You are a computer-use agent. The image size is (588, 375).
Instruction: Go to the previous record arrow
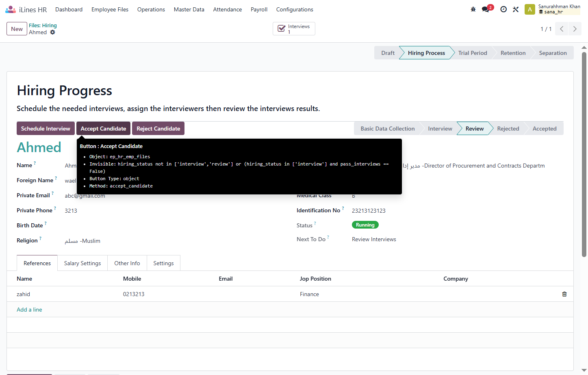pos(562,29)
